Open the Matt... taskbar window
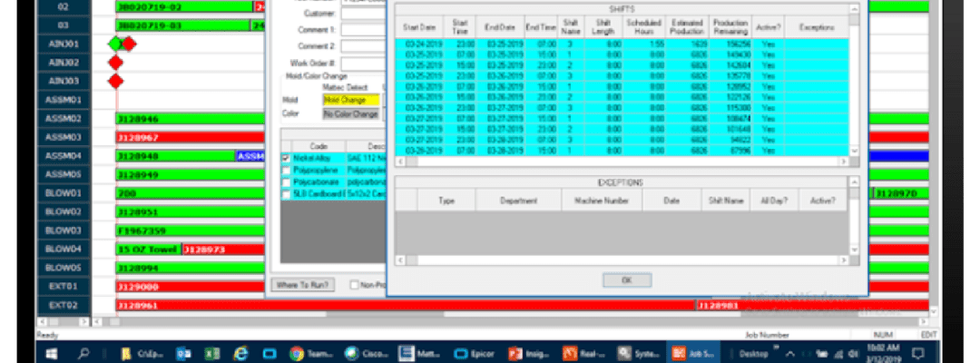The height and width of the screenshot is (363, 980). point(421,354)
